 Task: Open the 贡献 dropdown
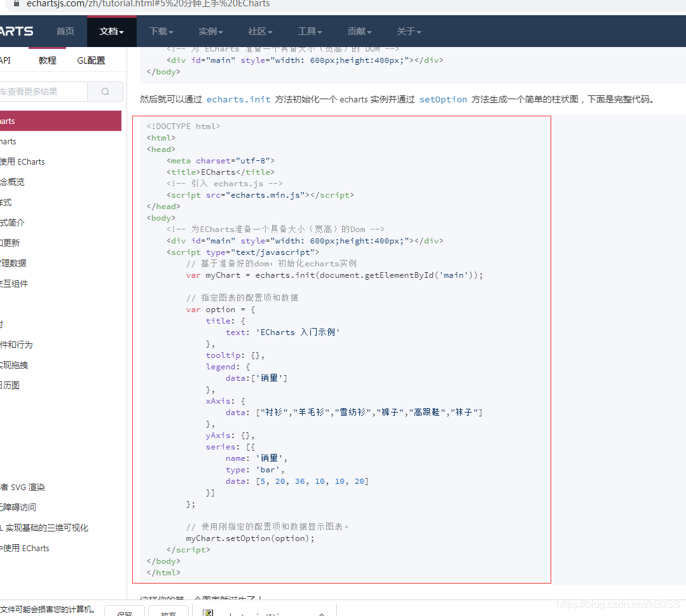[358, 31]
